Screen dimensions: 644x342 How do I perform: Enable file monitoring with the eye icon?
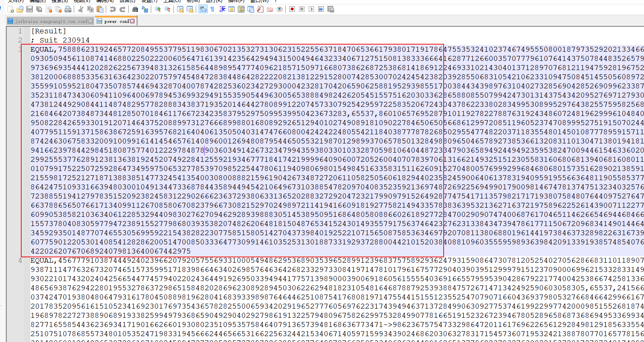(x=280, y=9)
